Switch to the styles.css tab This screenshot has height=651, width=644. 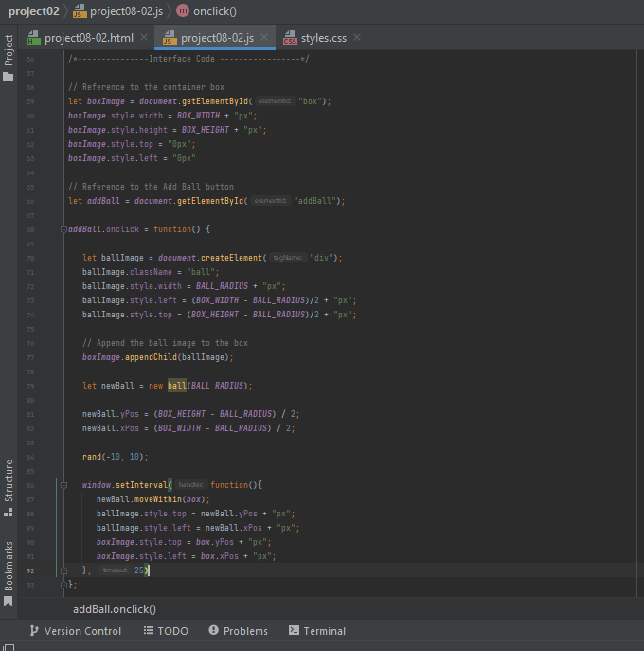(x=322, y=38)
